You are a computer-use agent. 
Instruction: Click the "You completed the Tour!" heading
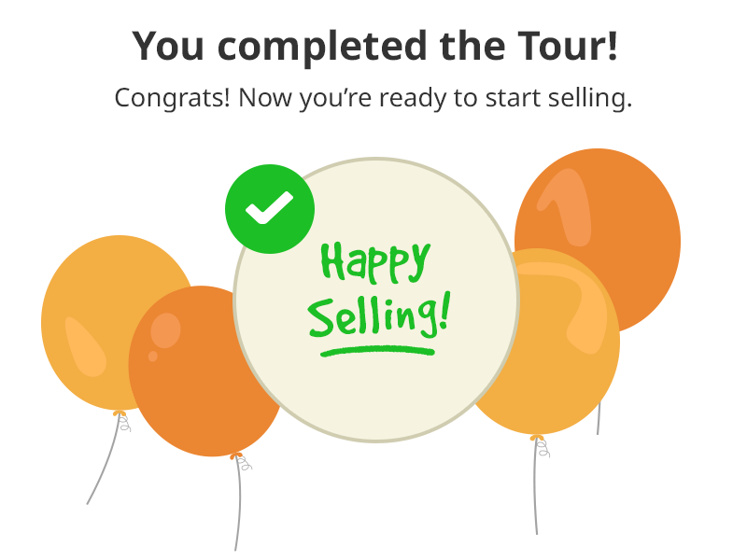tap(375, 46)
